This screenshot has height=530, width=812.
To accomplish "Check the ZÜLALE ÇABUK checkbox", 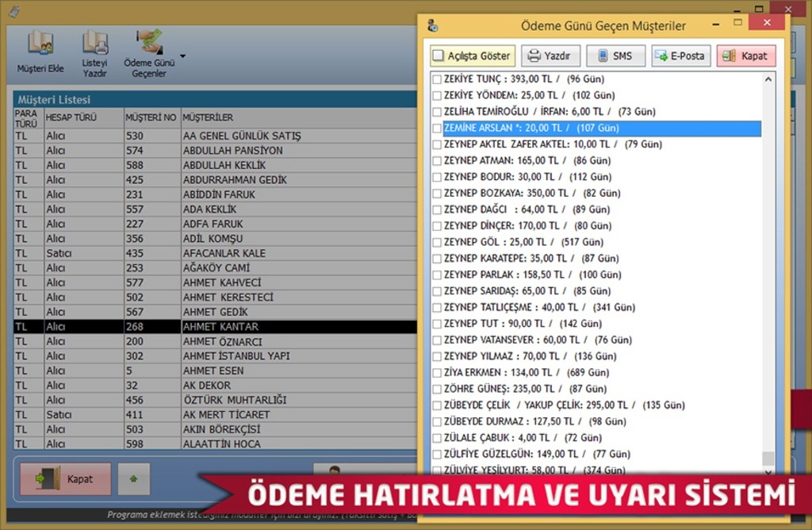I will coord(437,438).
